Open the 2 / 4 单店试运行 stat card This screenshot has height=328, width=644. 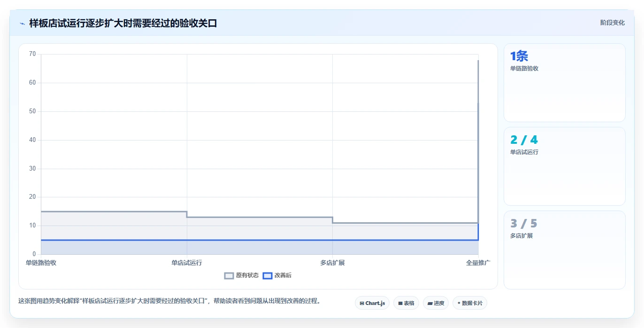(564, 166)
